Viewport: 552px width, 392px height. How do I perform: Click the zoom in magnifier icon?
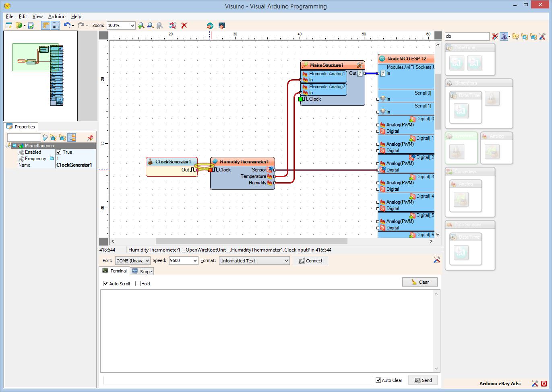(x=141, y=25)
